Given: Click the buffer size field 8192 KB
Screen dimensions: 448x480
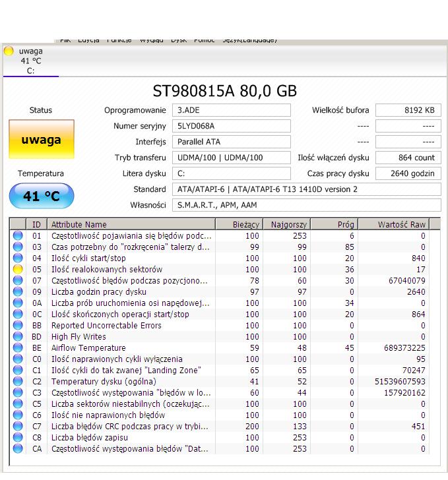Looking at the screenshot, I should point(408,110).
